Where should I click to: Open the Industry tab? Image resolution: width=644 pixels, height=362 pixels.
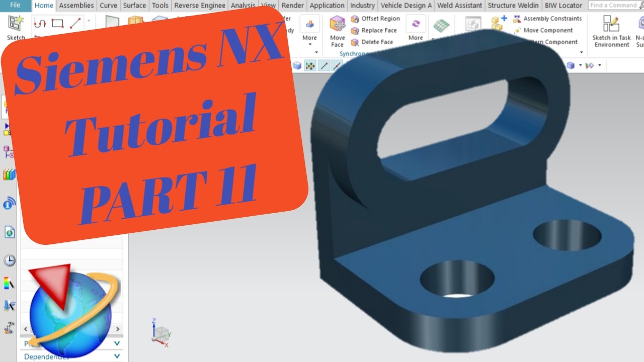click(x=362, y=6)
